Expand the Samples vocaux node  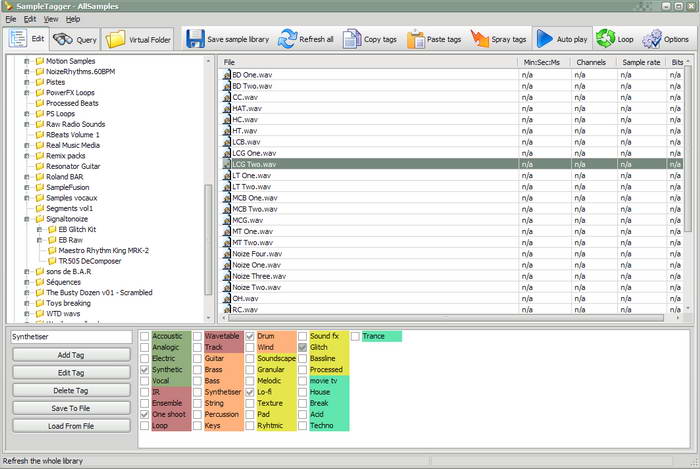[27, 198]
